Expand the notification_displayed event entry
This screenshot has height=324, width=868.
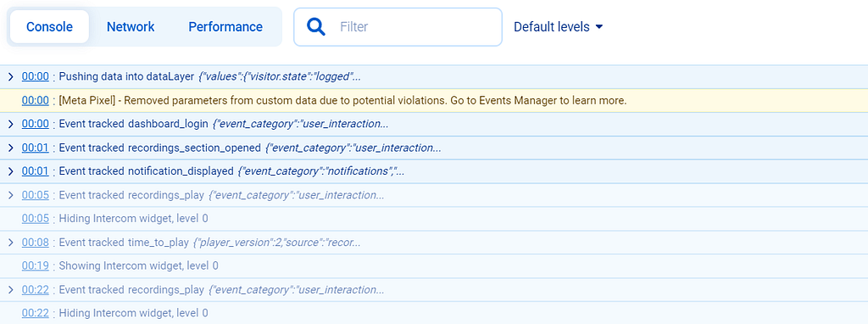pos(10,171)
